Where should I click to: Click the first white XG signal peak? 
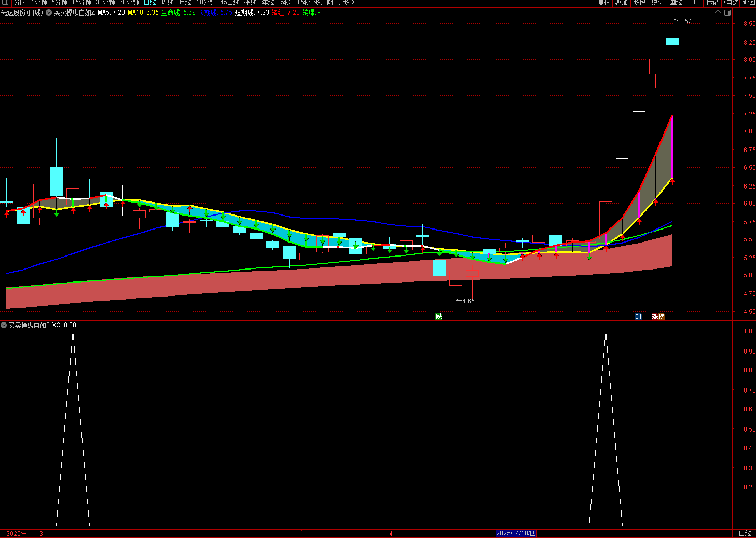pos(73,332)
